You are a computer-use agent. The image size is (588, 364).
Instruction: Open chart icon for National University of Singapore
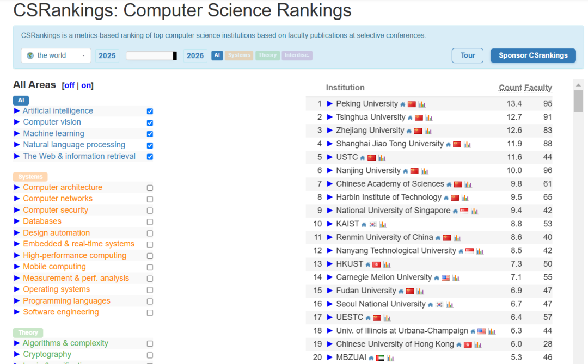tap(474, 211)
